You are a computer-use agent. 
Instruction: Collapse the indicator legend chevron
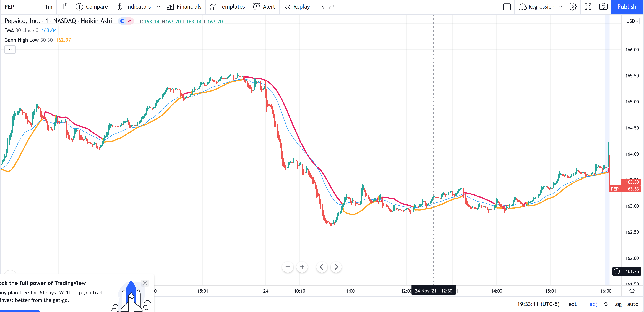(10, 49)
